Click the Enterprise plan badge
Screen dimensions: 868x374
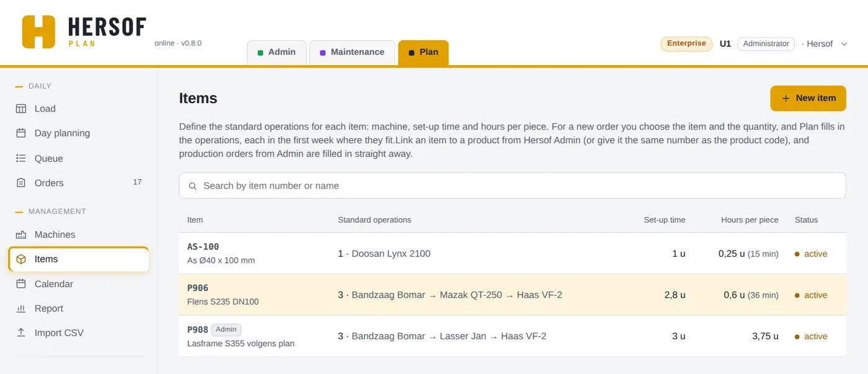click(x=686, y=43)
